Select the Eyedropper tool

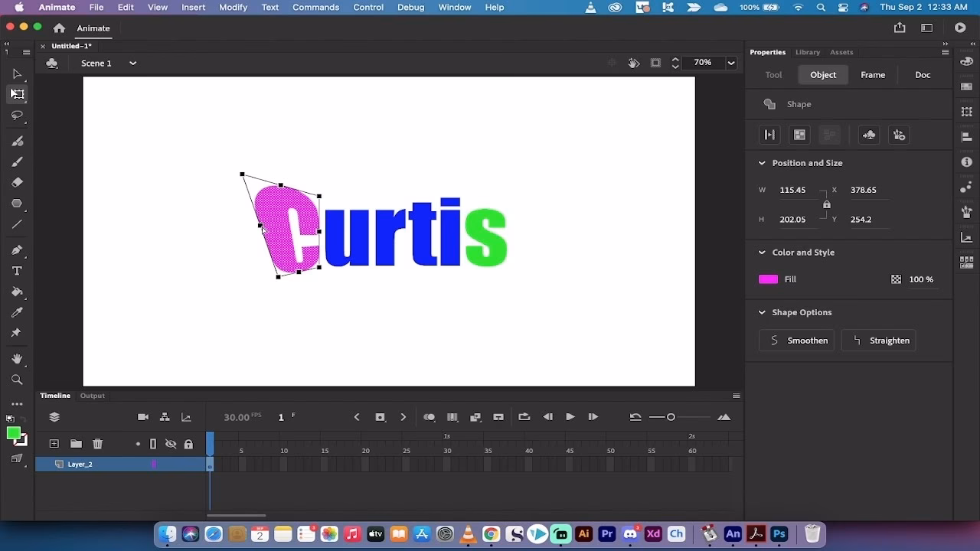click(17, 312)
